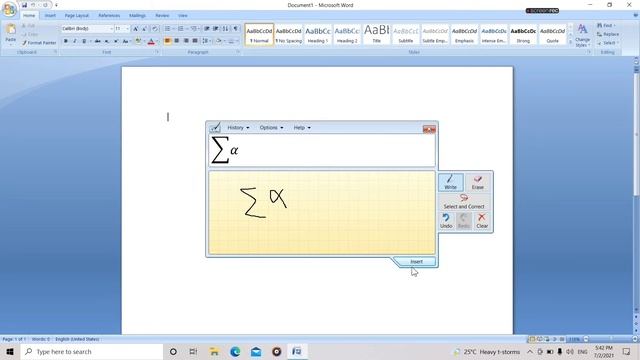This screenshot has width=640, height=360.
Task: Click taskbar search box
Action: 92,351
